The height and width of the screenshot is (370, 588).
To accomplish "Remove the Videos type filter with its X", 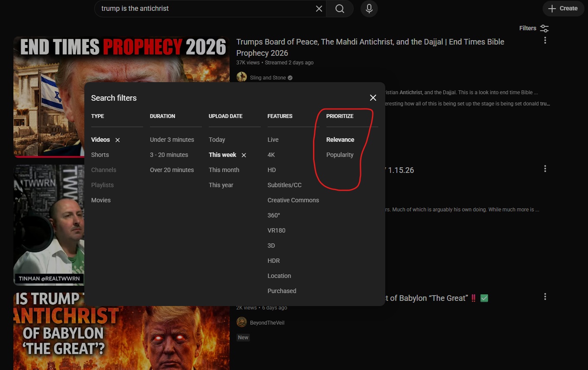I will 118,140.
